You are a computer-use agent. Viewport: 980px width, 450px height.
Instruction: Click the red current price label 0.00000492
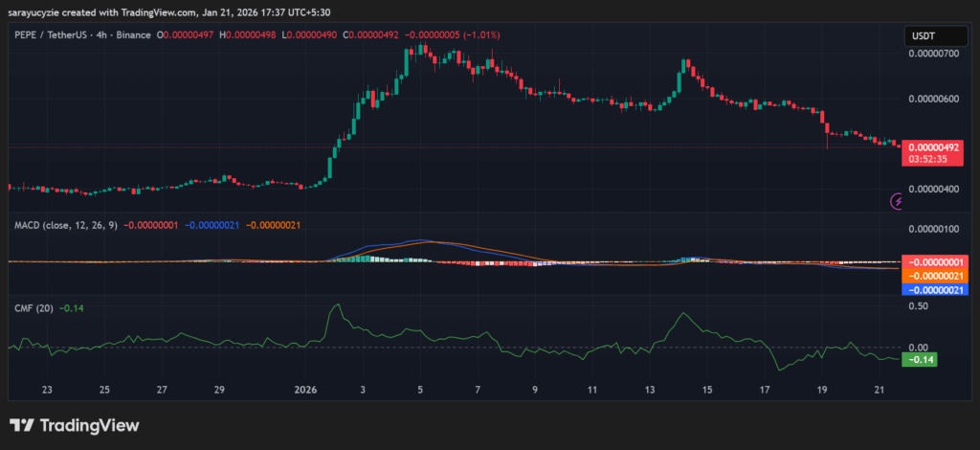point(933,147)
